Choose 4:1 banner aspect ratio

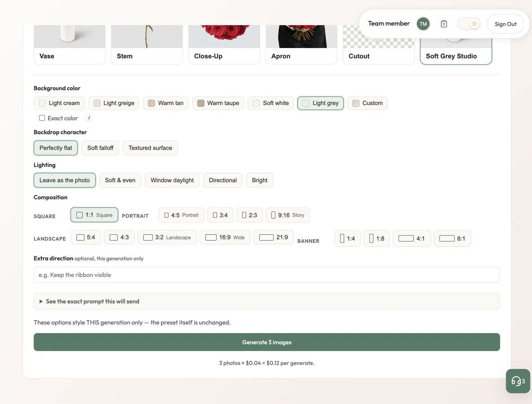click(412, 239)
